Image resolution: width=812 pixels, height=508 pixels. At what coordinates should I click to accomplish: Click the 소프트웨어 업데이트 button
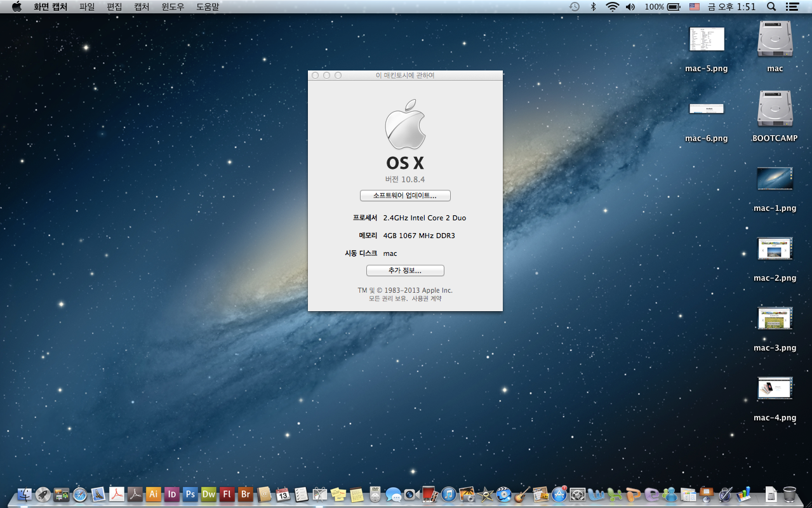(x=405, y=196)
